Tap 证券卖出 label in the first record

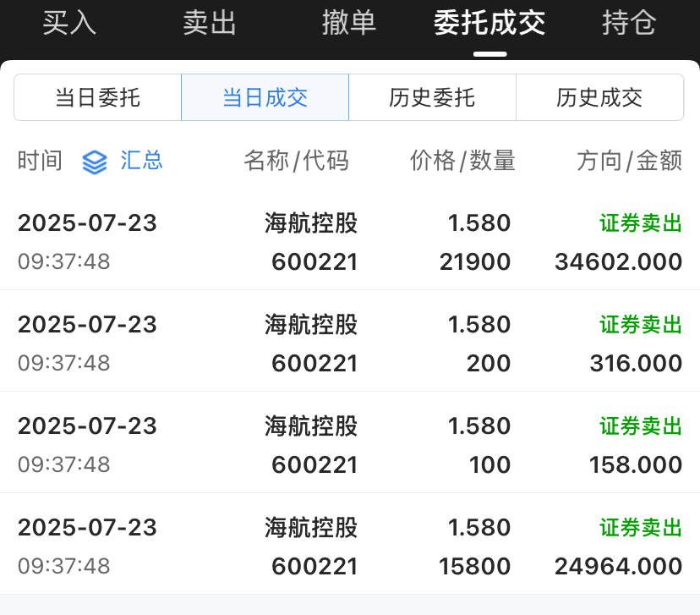641,222
